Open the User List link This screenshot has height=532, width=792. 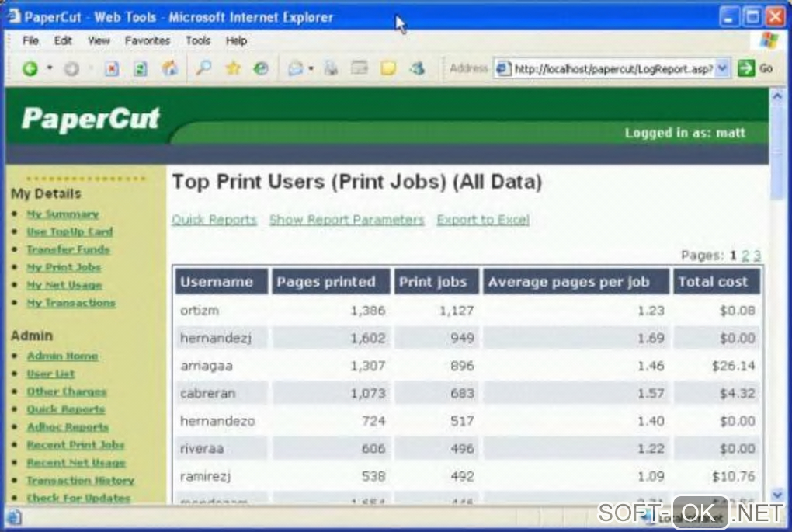50,374
